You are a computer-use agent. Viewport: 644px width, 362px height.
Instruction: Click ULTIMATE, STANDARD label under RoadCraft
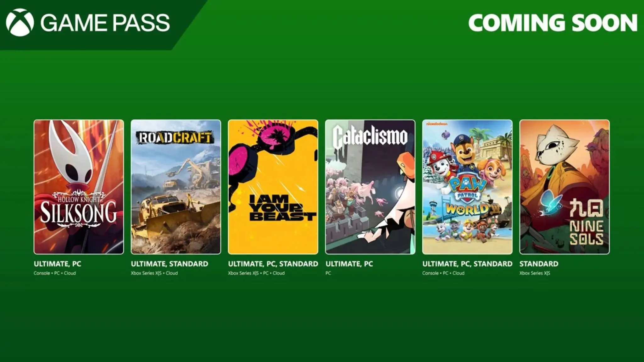169,264
